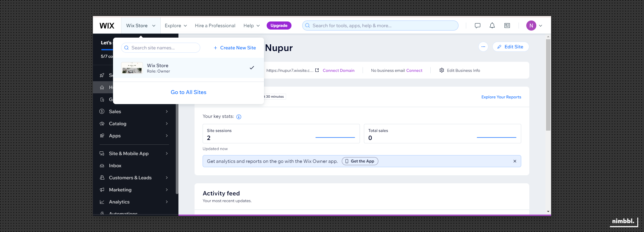Image resolution: width=644 pixels, height=232 pixels.
Task: Open the Wix Store site switcher dropdown
Action: click(x=141, y=26)
